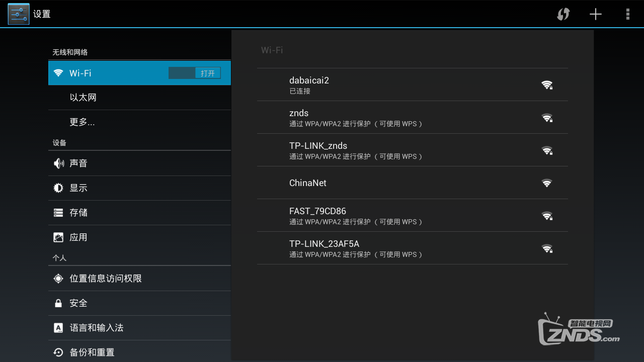Select the TP-LINK_znds network name
This screenshot has height=362, width=644.
pyautogui.click(x=318, y=146)
